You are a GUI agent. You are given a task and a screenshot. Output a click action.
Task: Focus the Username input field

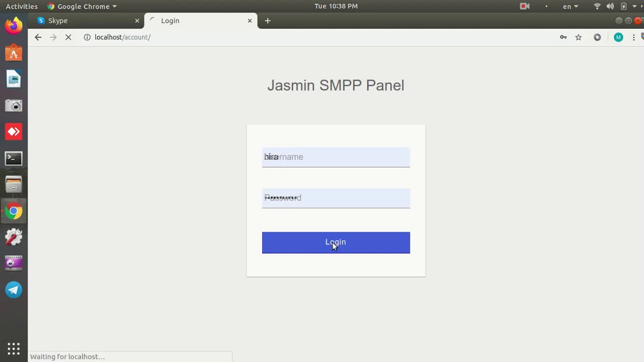pyautogui.click(x=336, y=157)
